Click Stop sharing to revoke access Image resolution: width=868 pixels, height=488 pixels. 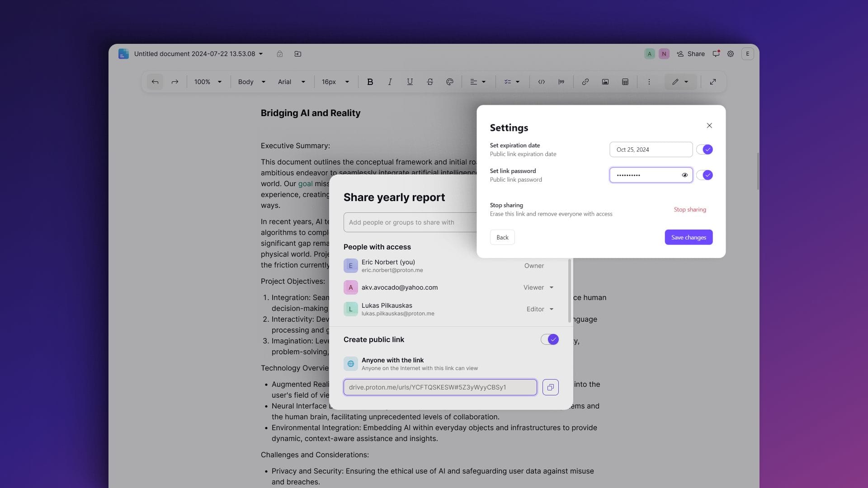pyautogui.click(x=690, y=209)
